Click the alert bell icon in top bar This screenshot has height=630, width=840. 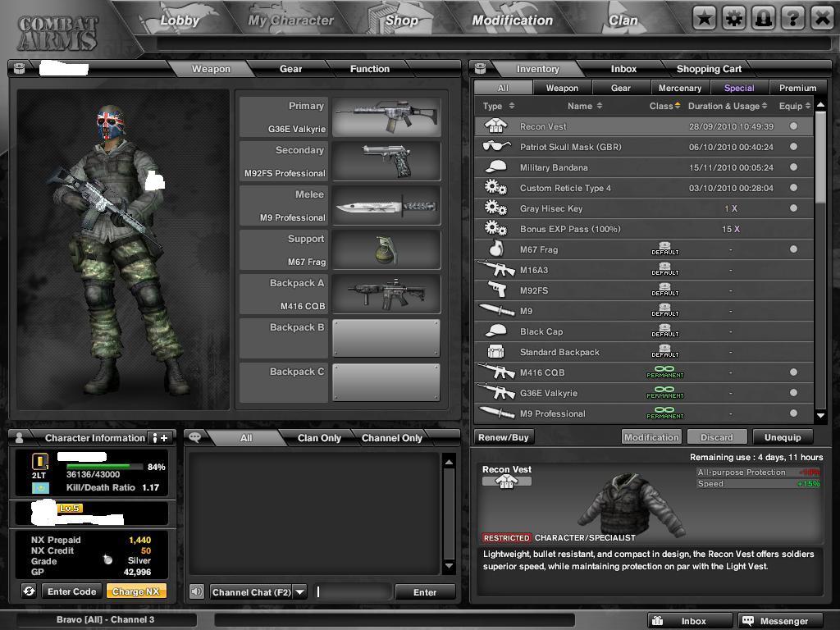[763, 20]
